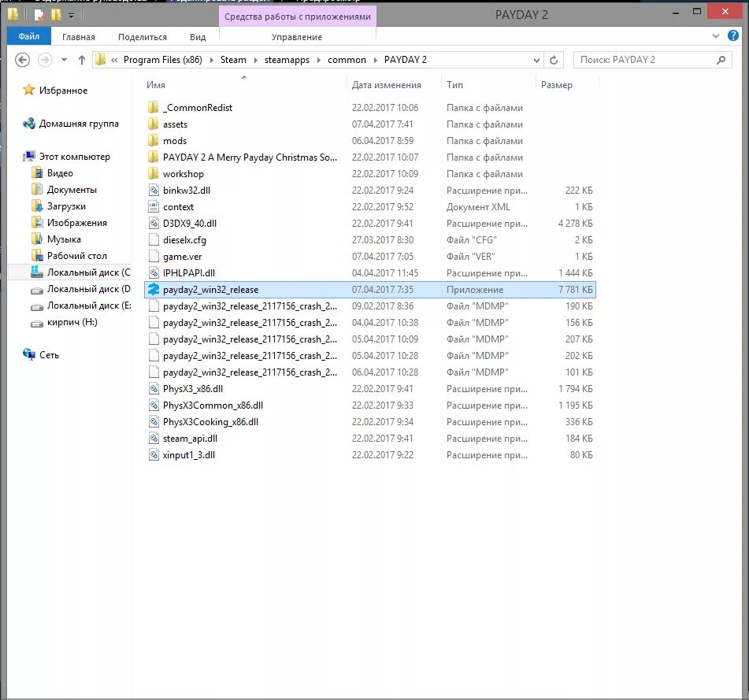
Task: Select binkw32.dll file icon
Action: point(154,190)
